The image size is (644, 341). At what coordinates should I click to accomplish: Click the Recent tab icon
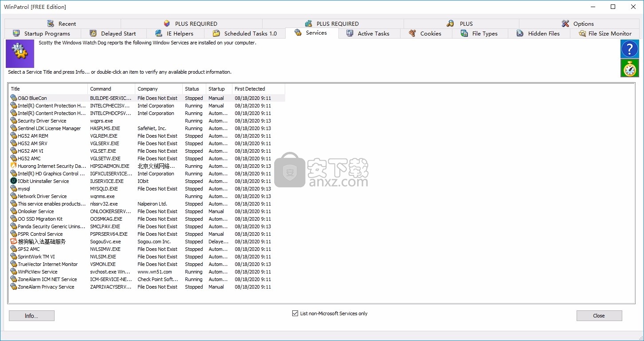(x=51, y=24)
